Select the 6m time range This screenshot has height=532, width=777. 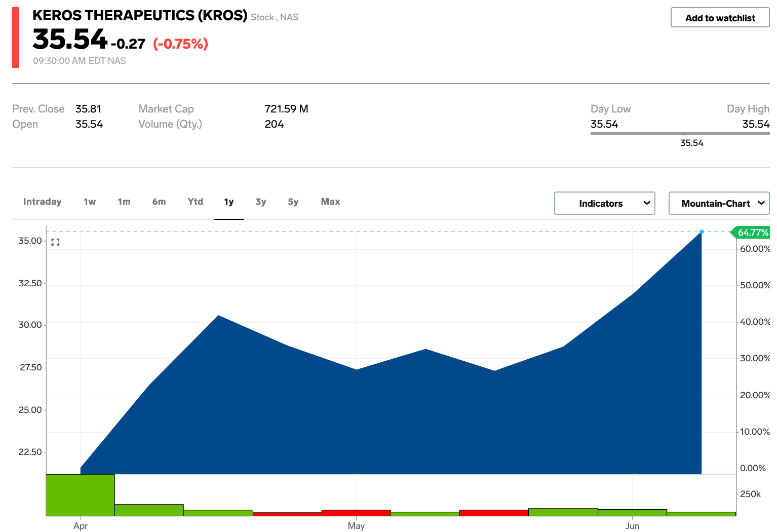[159, 202]
